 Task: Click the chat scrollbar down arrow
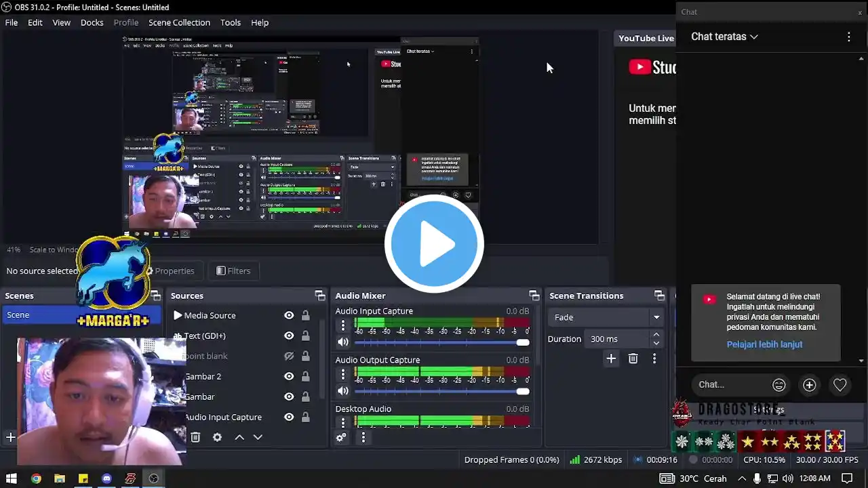point(862,361)
